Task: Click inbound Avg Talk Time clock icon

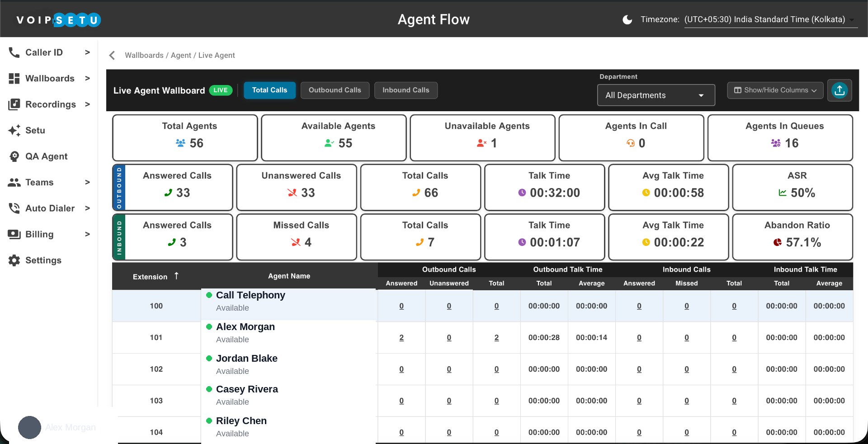Action: coord(646,242)
